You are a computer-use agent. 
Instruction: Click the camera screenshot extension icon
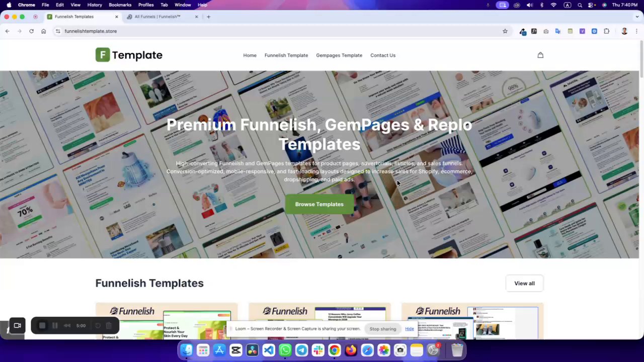(x=546, y=31)
